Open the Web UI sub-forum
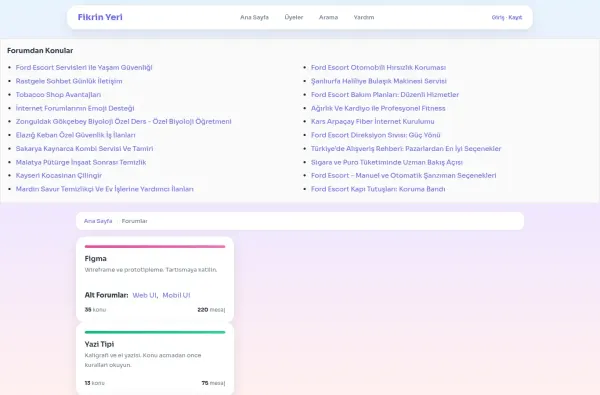Viewport: 600px width, 395px height. pyautogui.click(x=144, y=295)
